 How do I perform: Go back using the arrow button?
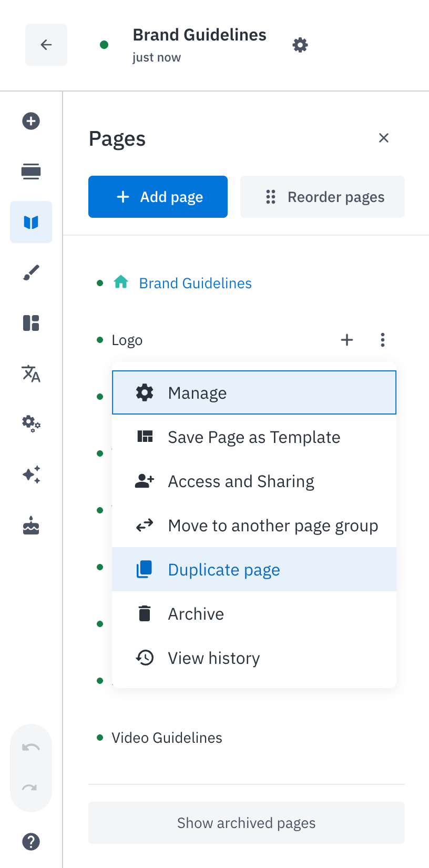[x=46, y=45]
